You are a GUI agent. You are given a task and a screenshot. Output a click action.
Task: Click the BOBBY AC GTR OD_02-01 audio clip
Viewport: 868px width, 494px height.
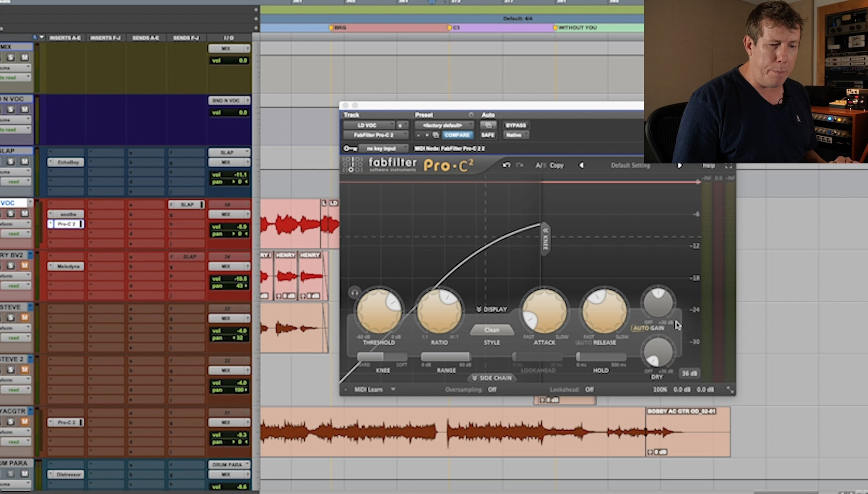pos(688,431)
